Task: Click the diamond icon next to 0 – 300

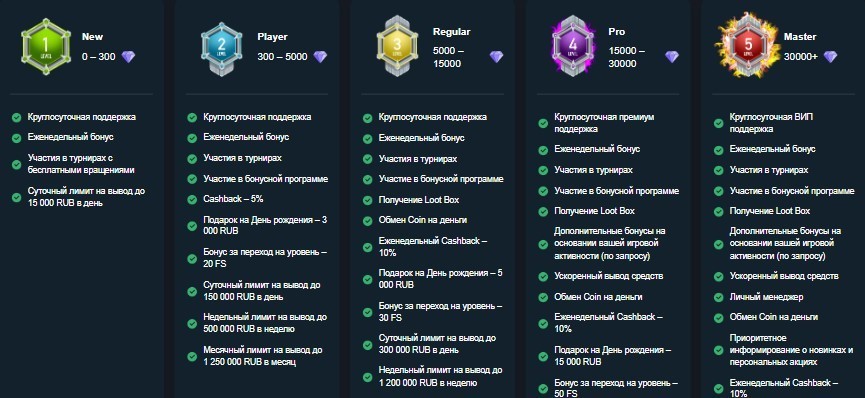Action: coord(128,56)
